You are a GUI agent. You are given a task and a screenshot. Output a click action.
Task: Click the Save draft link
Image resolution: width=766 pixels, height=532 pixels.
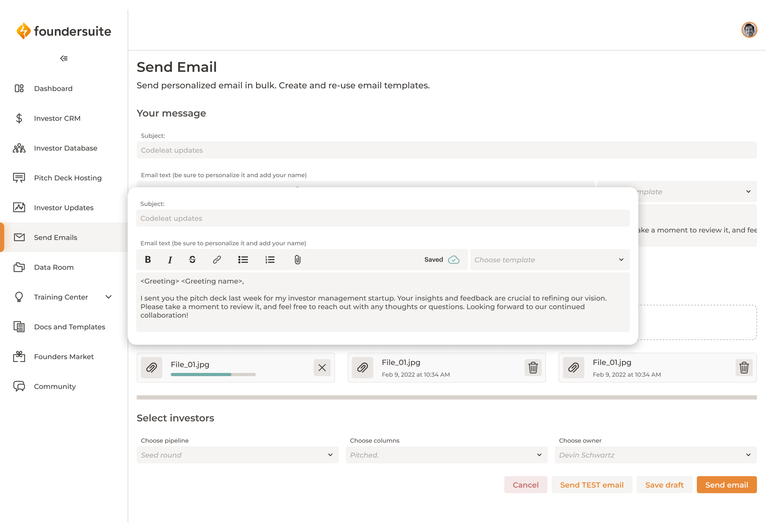point(664,484)
